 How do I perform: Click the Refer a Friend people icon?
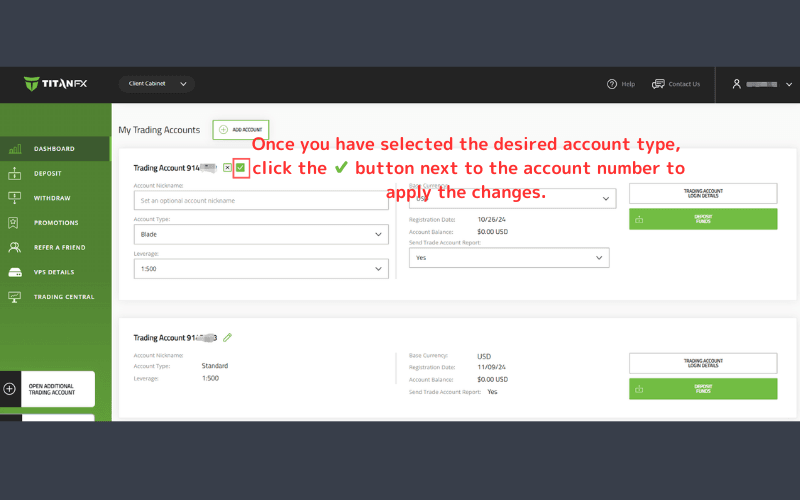[x=15, y=247]
